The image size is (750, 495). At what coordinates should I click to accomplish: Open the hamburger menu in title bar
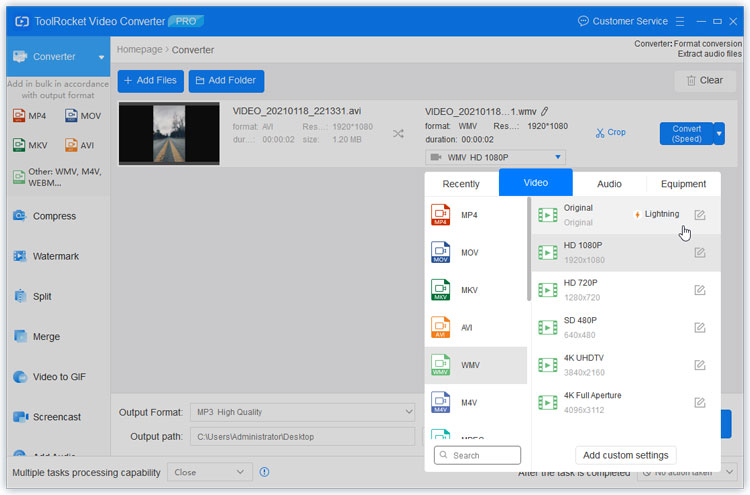pos(680,22)
